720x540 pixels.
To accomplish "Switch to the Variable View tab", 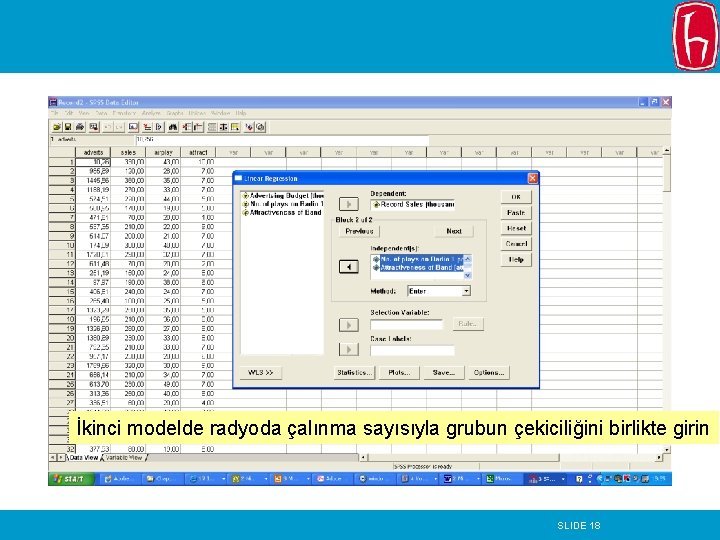I will (124, 458).
